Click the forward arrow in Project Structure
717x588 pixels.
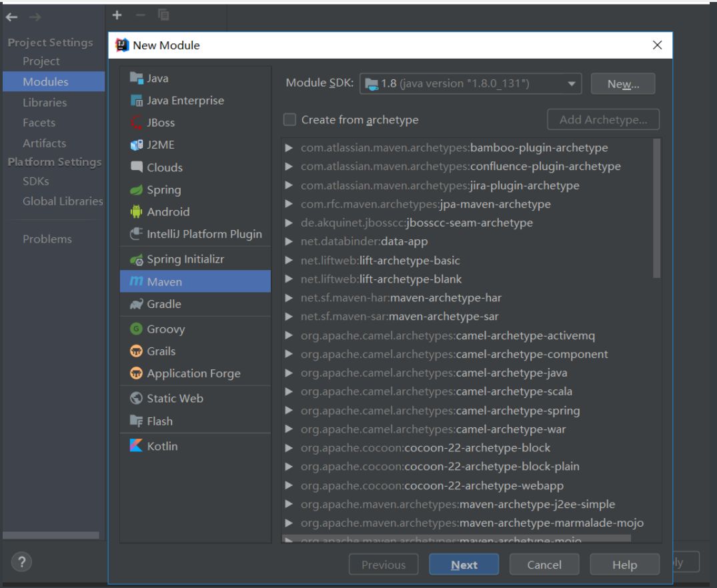pyautogui.click(x=35, y=17)
